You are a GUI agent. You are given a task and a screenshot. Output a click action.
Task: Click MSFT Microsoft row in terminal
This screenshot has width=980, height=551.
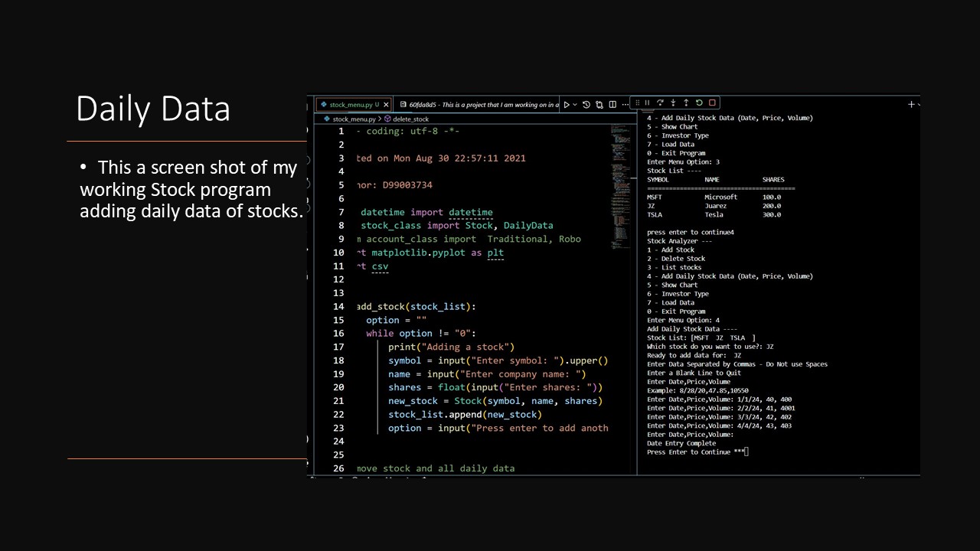click(x=714, y=197)
